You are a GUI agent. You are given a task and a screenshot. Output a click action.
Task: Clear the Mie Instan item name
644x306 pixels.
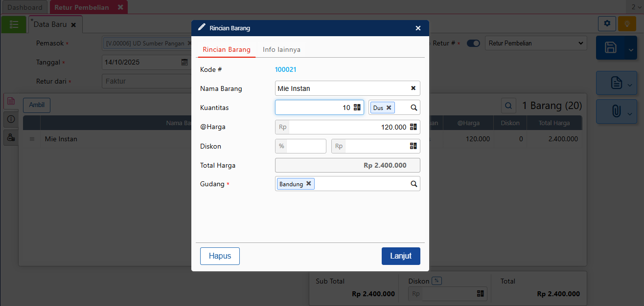(413, 88)
